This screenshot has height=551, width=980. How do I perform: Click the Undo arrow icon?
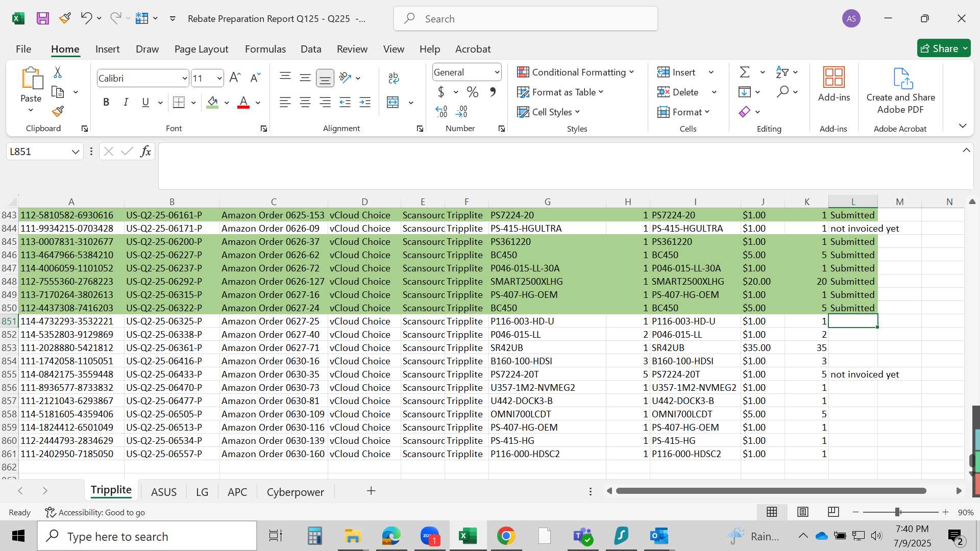[x=86, y=18]
